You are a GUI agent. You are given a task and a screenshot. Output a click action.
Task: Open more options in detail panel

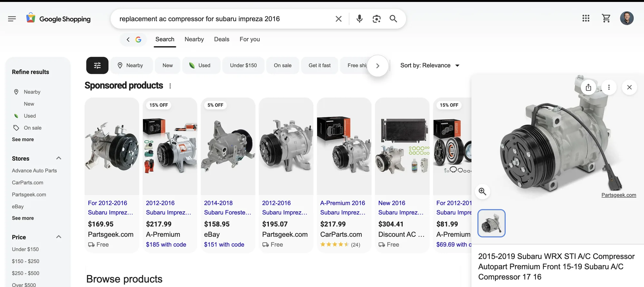click(609, 87)
